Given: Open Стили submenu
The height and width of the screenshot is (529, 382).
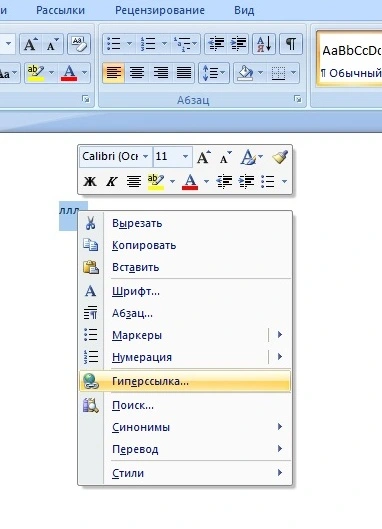Looking at the screenshot, I should pyautogui.click(x=185, y=473).
